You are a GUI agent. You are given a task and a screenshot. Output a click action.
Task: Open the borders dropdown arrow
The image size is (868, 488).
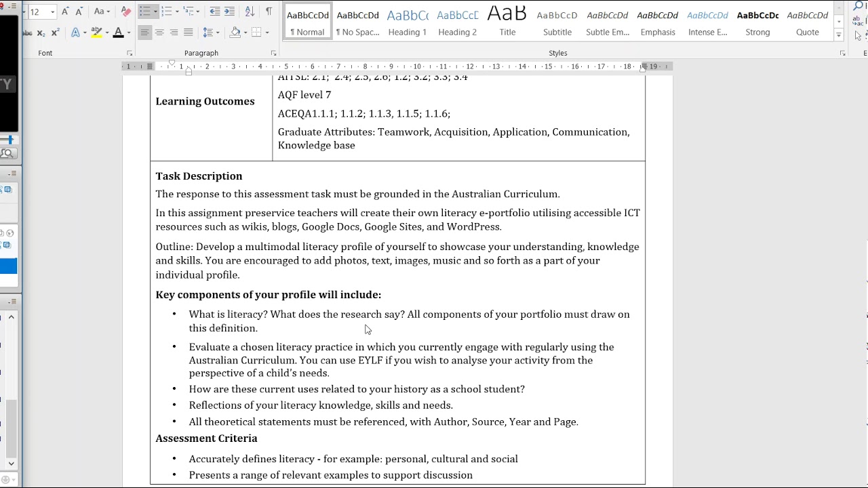pyautogui.click(x=267, y=33)
